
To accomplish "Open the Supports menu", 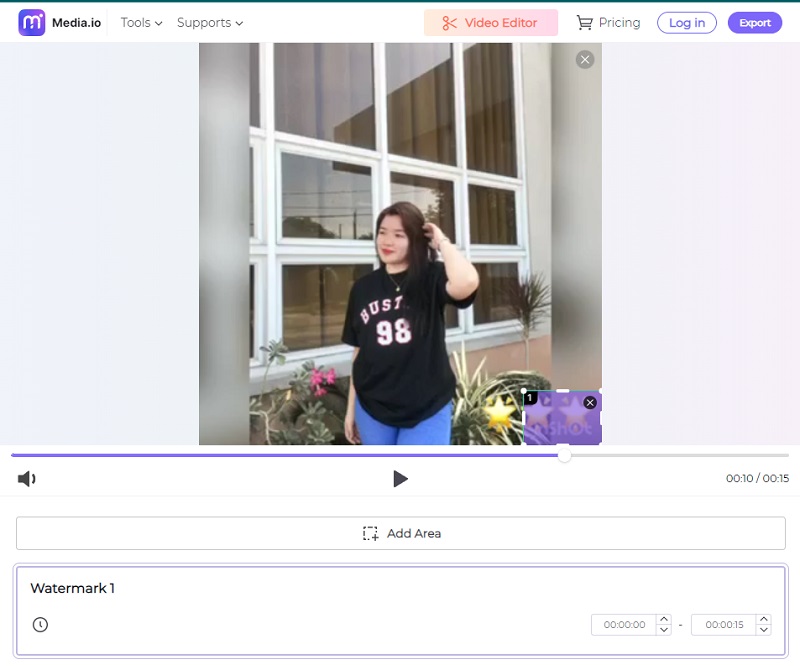I will 203,22.
